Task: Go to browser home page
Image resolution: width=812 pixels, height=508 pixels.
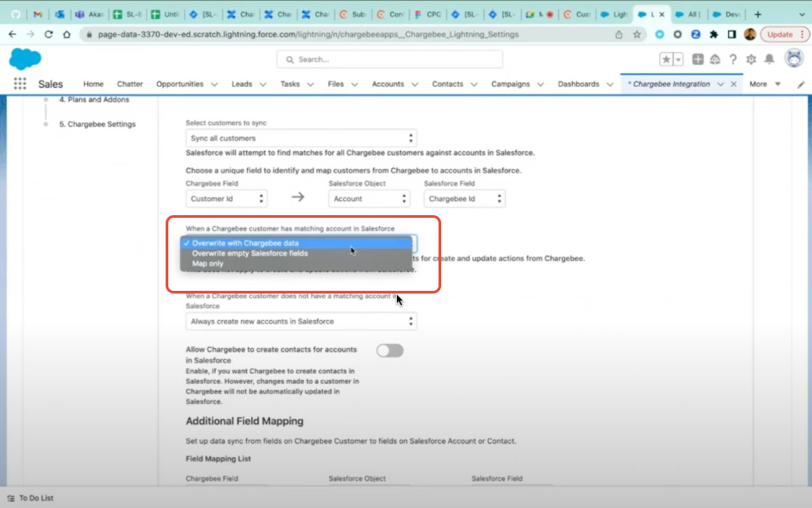Action: pyautogui.click(x=66, y=34)
